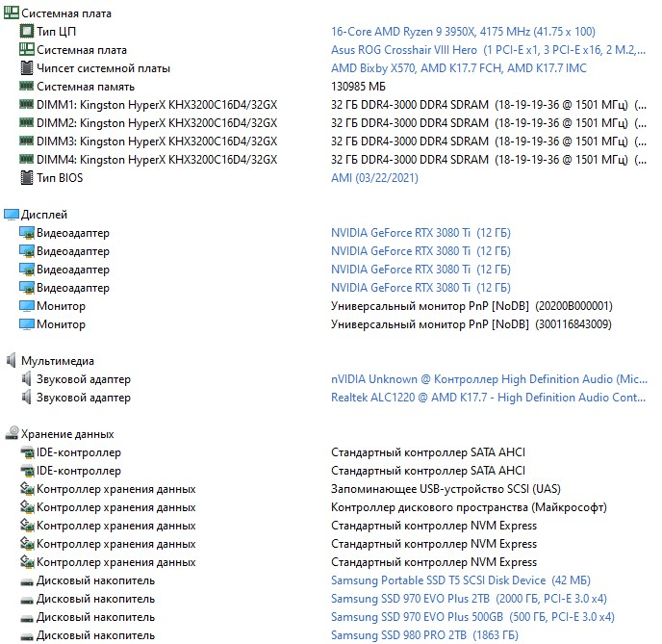Screen dimensions: 662x644
Task: Open the AMD Bixby X570 chipset link
Action: click(x=459, y=68)
